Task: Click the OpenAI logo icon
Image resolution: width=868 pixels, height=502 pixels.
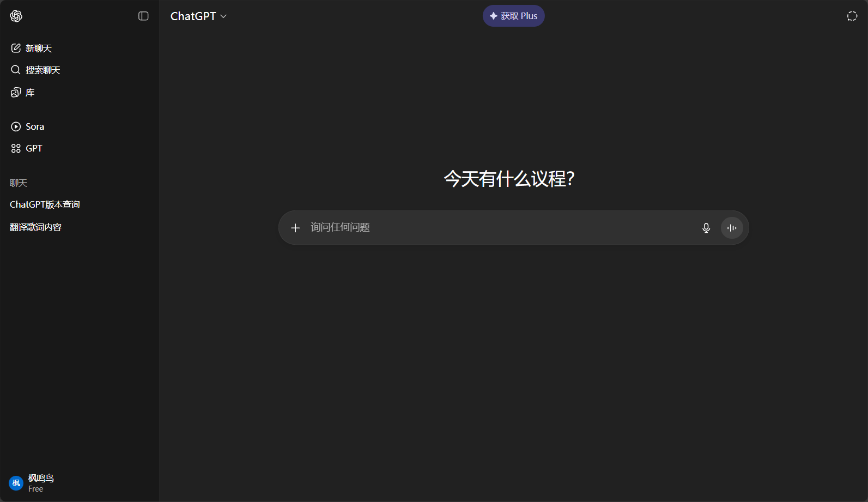Action: 16,16
